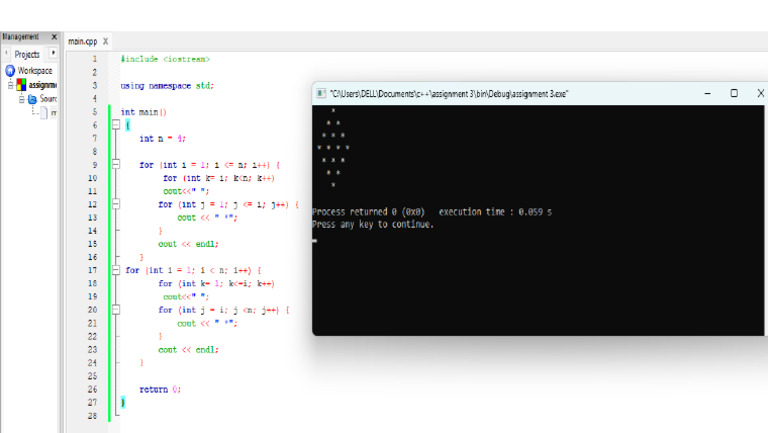Screen dimensions: 768x433
Task: Click line number 26 in the gutter
Action: [x=93, y=389]
